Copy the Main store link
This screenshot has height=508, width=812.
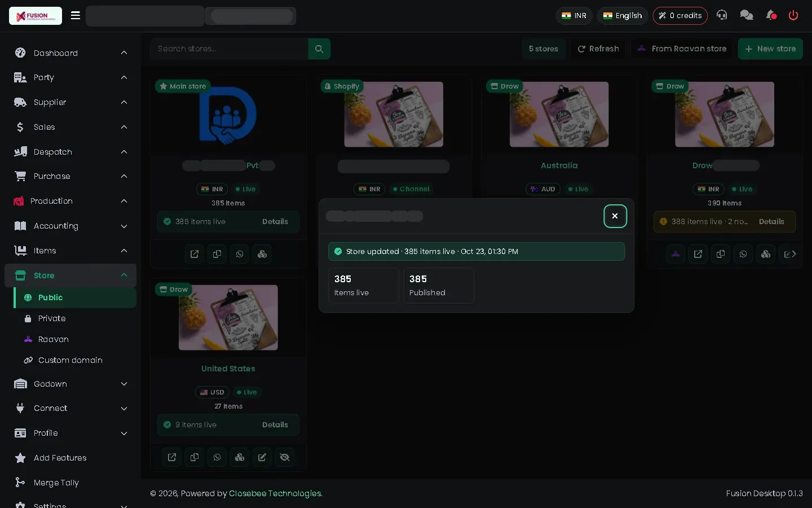pos(217,254)
